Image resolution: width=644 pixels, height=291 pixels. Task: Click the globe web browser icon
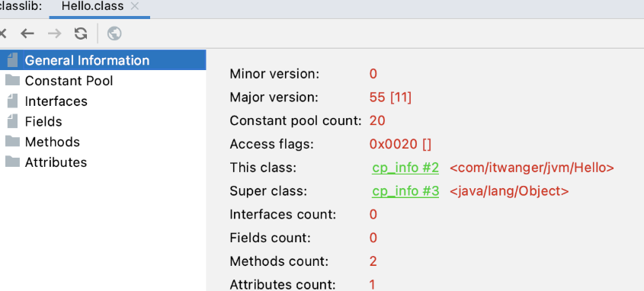[114, 34]
